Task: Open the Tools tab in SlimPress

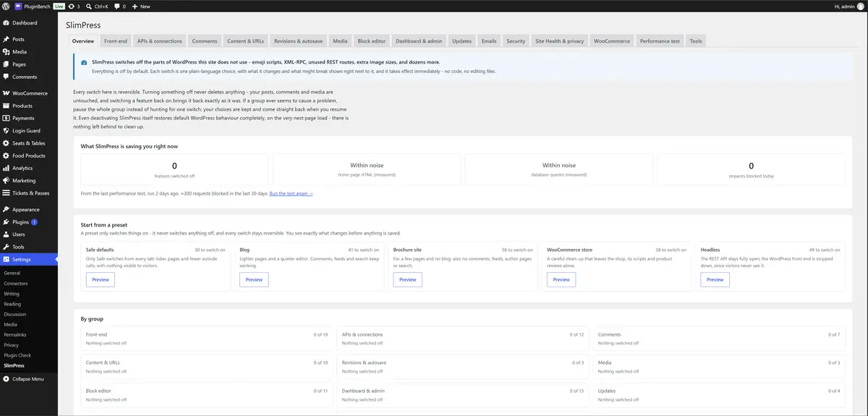Action: pos(696,41)
